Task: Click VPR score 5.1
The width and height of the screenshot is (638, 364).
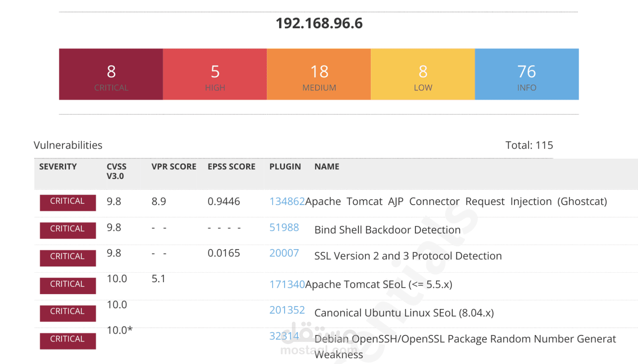Action: (x=158, y=278)
